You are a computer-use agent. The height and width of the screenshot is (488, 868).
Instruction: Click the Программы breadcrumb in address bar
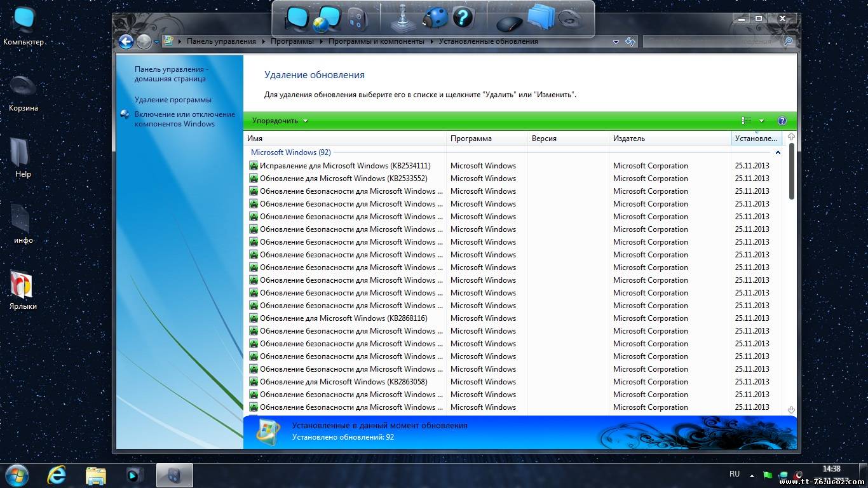tap(292, 42)
